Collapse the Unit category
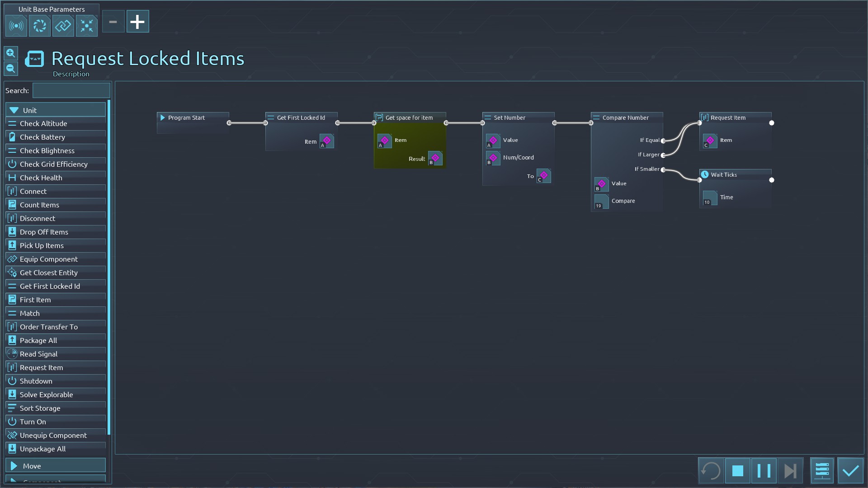The image size is (868, 488). pos(55,110)
